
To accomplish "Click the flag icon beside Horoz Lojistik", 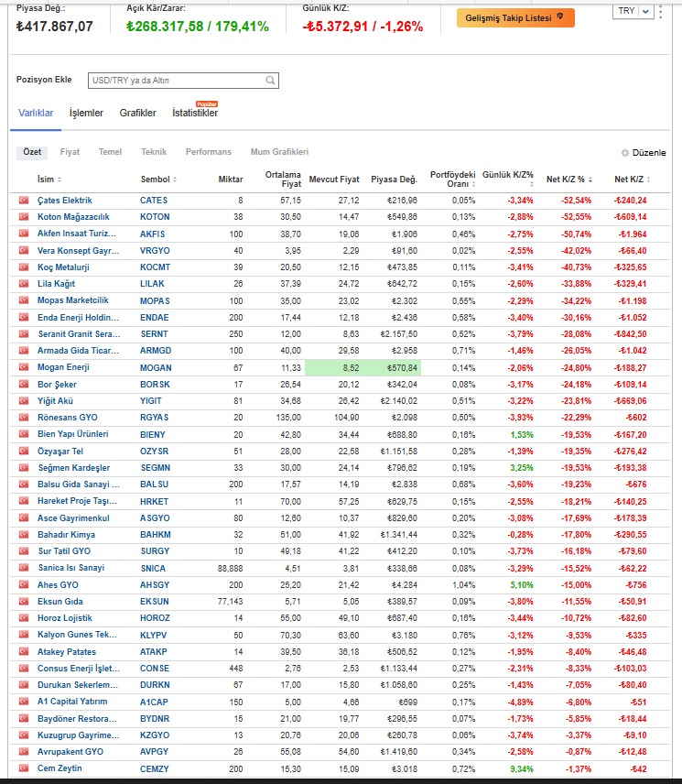I will click(x=24, y=618).
